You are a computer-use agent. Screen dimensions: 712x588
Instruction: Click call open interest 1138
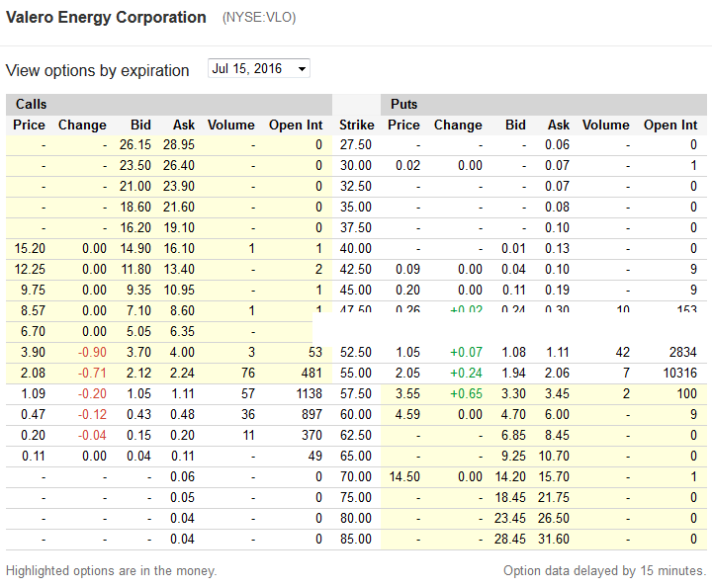tap(310, 394)
